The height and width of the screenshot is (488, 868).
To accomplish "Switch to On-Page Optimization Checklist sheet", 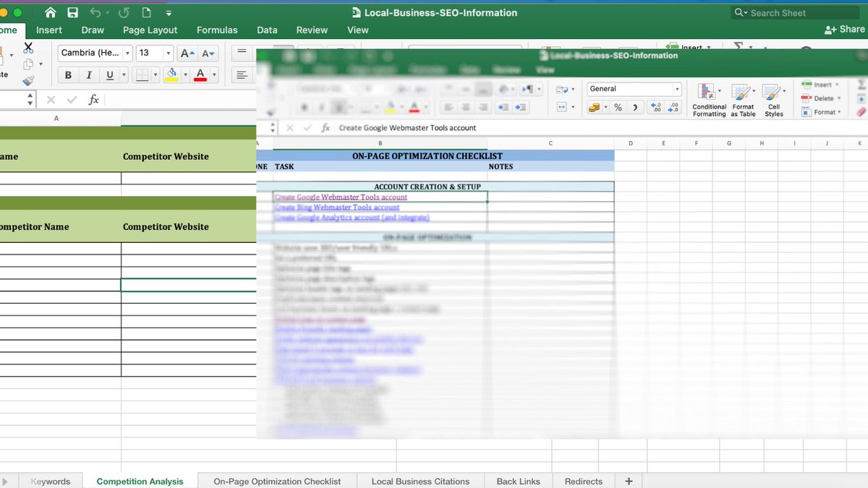I will click(x=277, y=481).
